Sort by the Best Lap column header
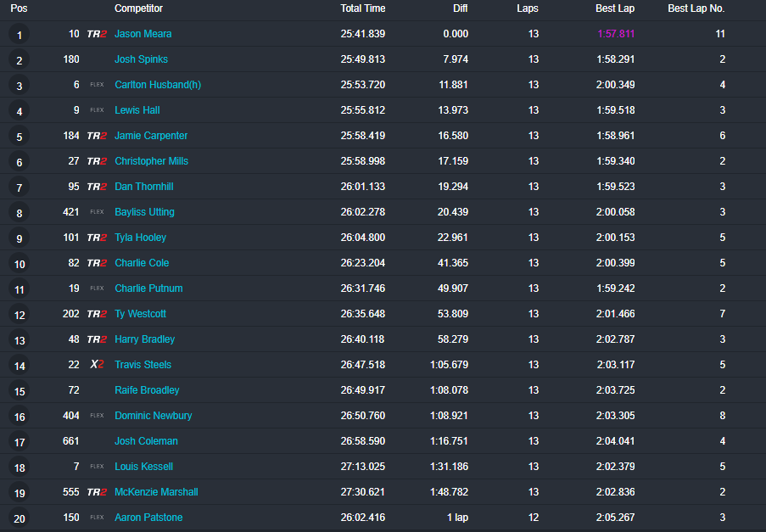 [x=615, y=8]
